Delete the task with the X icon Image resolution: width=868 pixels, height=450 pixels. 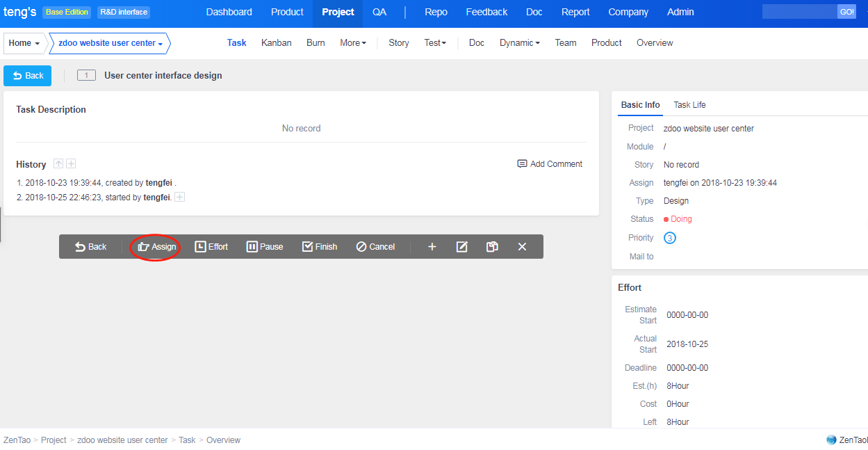pos(522,247)
